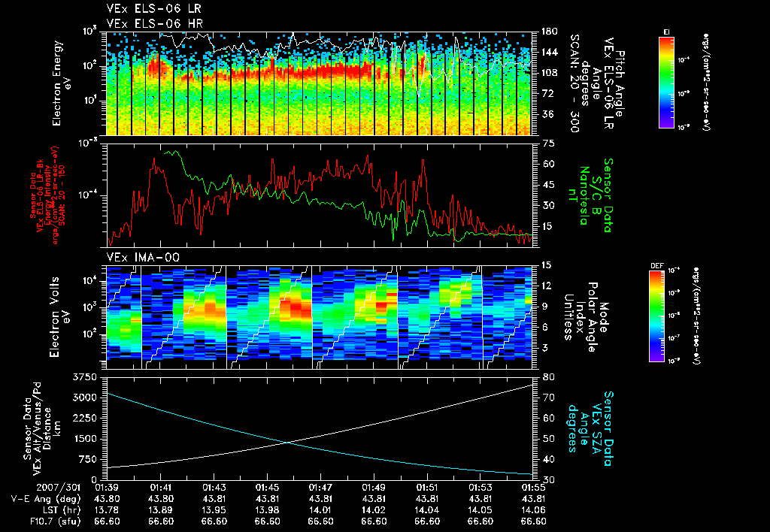
Task: Click the altitude axis tick '1500'
Action: coord(84,439)
